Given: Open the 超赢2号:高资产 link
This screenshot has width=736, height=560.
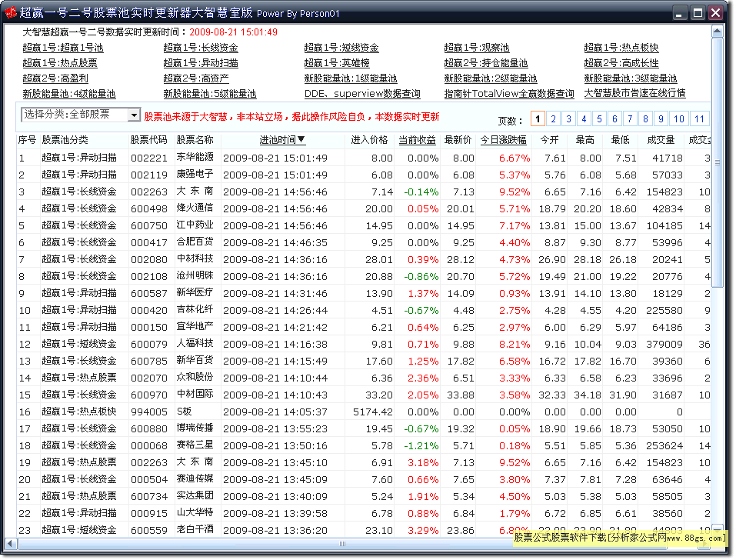Looking at the screenshot, I should pos(196,78).
